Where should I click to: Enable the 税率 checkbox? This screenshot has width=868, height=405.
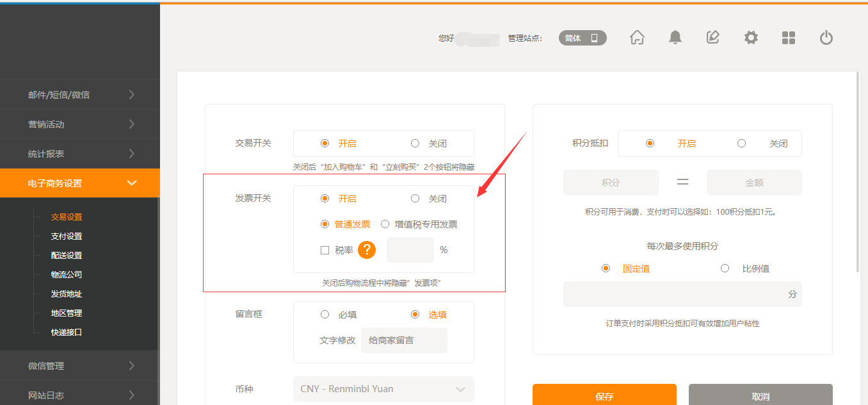(x=325, y=251)
